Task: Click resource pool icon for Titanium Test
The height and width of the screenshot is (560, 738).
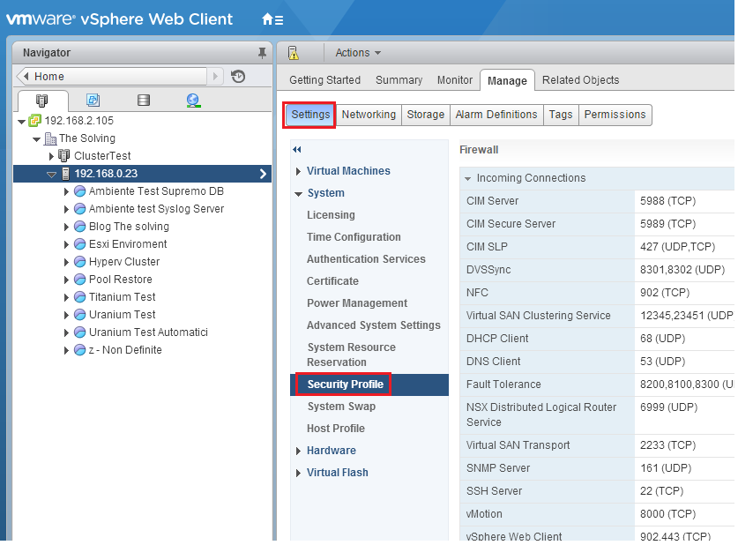Action: 80,297
